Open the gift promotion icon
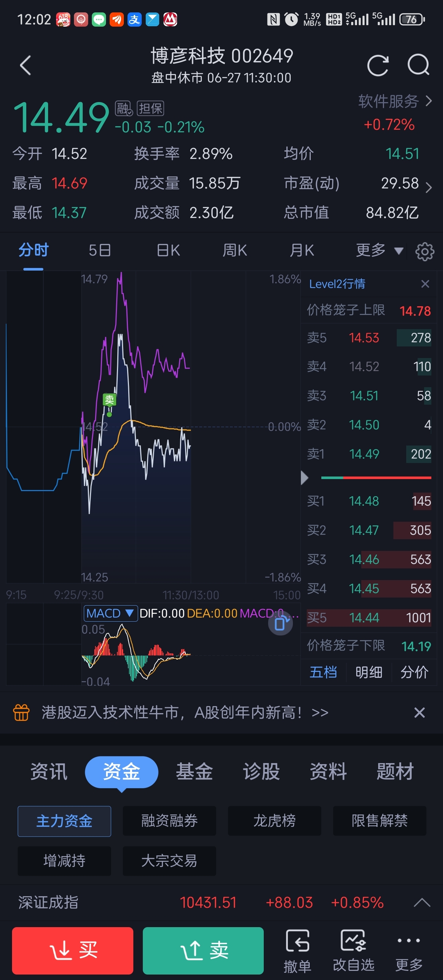Viewport: 443px width, 980px height. pyautogui.click(x=21, y=712)
